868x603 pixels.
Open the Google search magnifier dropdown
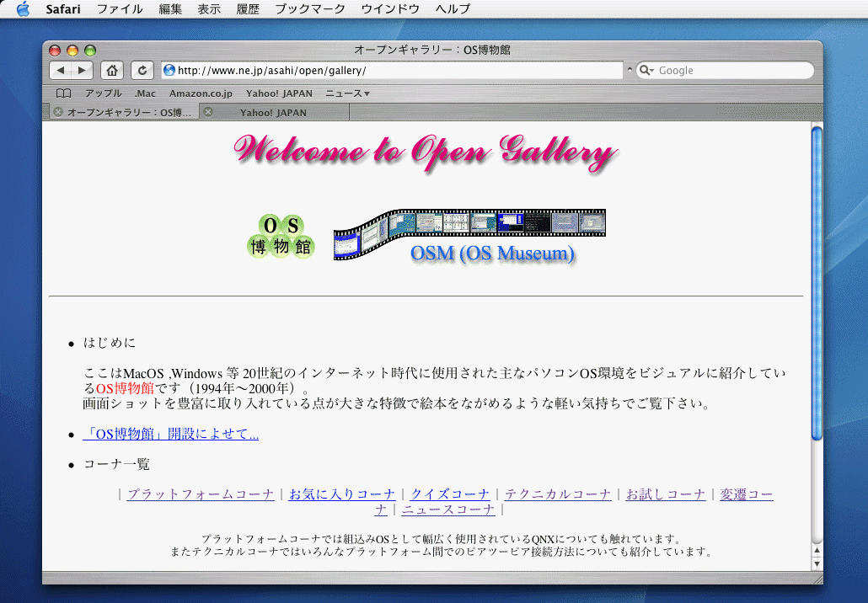click(x=646, y=70)
